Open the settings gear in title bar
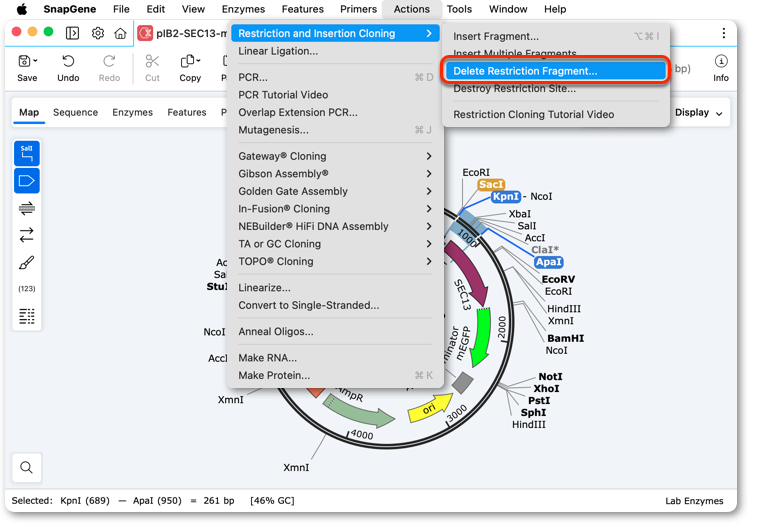 pos(98,33)
